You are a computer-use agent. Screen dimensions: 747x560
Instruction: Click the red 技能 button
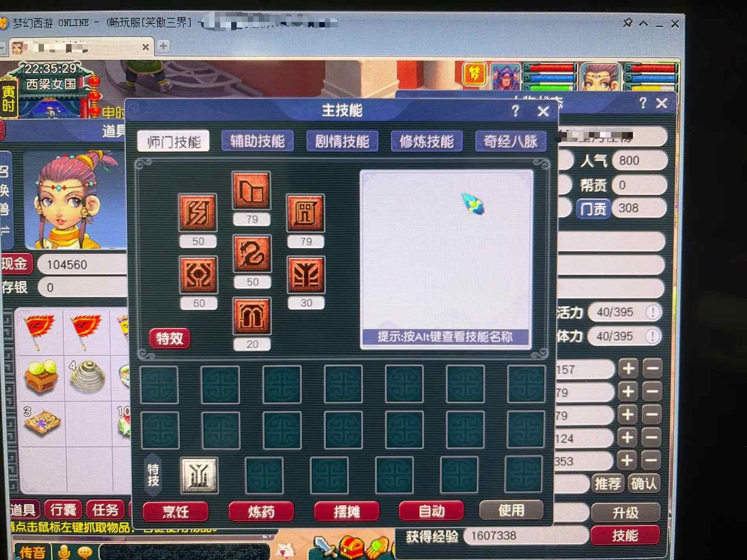point(625,535)
